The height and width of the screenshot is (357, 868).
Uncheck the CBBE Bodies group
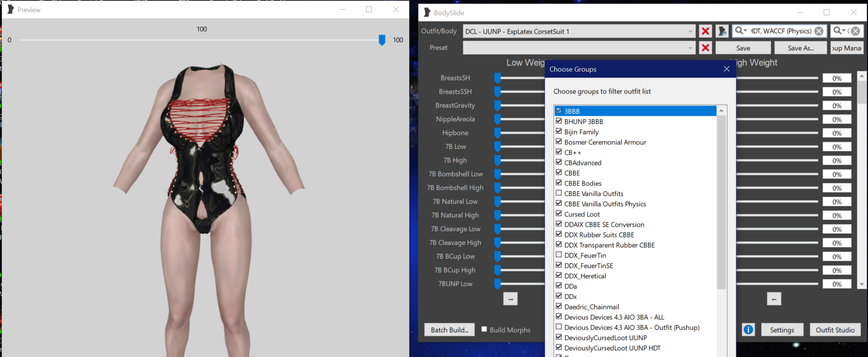pyautogui.click(x=559, y=183)
